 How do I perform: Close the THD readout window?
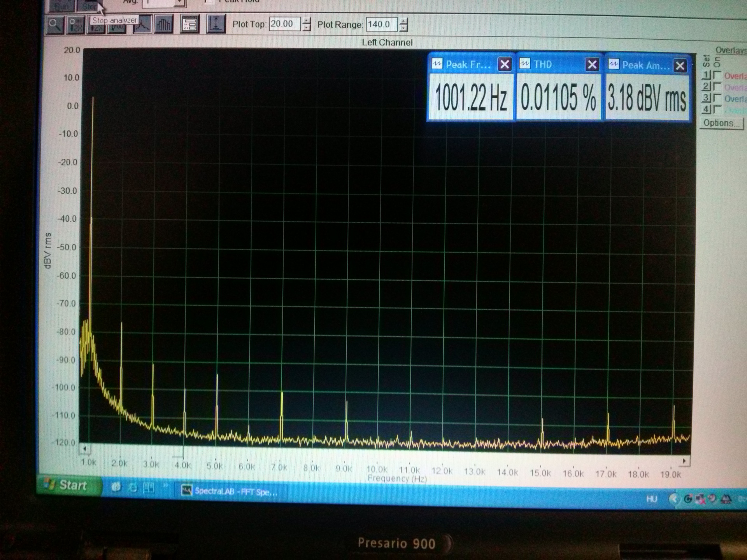click(592, 65)
